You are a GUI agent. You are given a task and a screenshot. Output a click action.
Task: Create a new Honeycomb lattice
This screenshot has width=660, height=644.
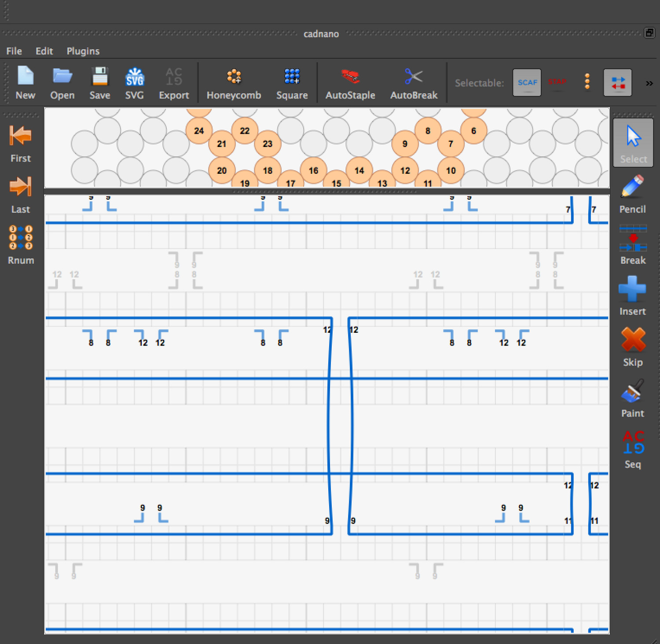234,84
